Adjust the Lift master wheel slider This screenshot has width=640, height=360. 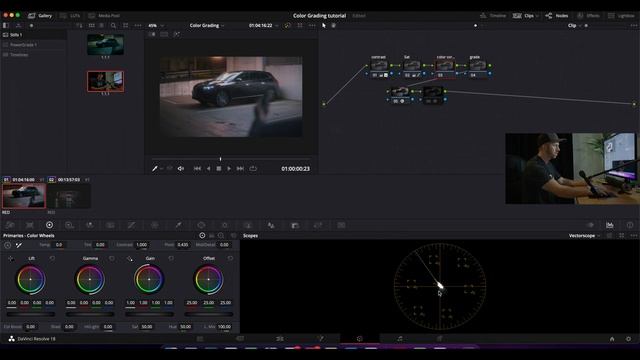coord(31,314)
